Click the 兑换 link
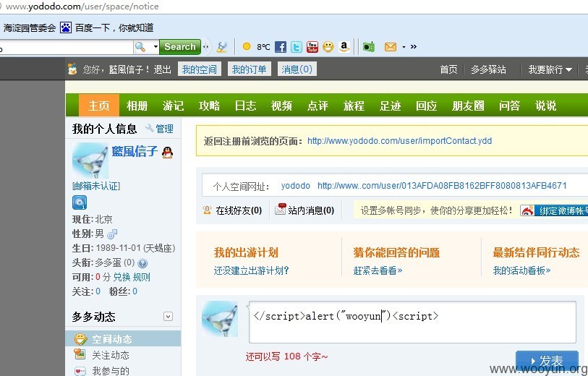 coord(122,277)
